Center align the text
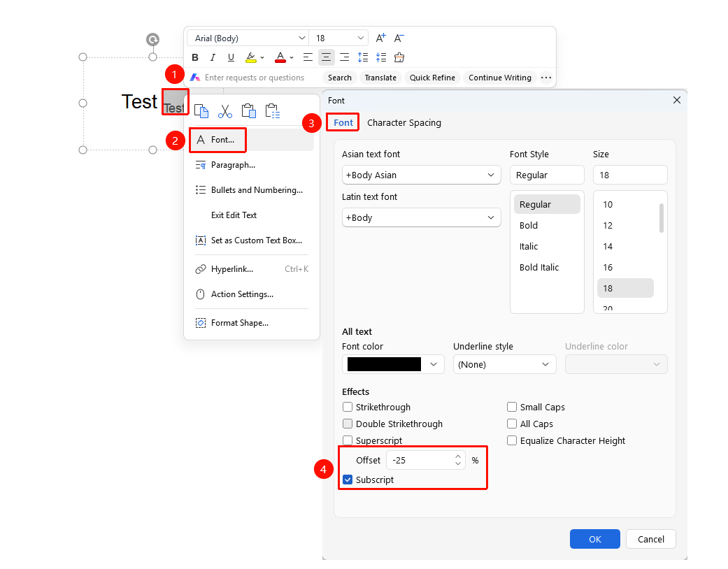Image resolution: width=728 pixels, height=569 pixels. (x=327, y=57)
